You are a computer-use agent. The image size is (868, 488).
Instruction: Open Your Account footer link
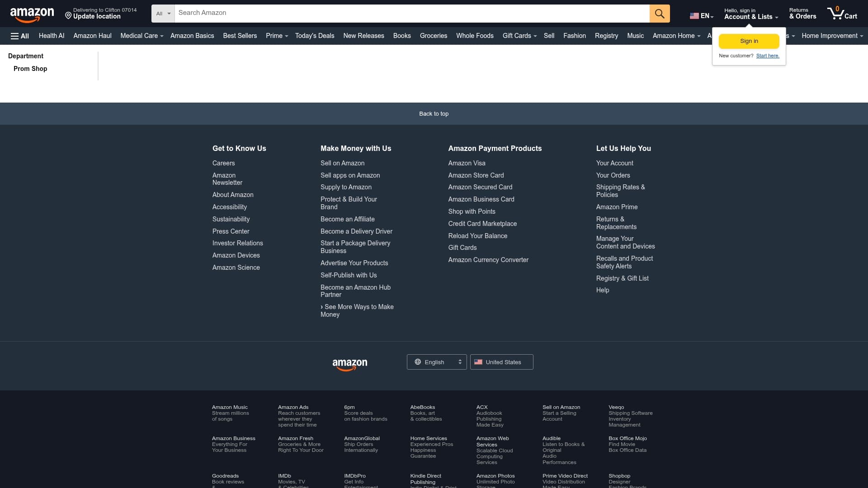[614, 163]
